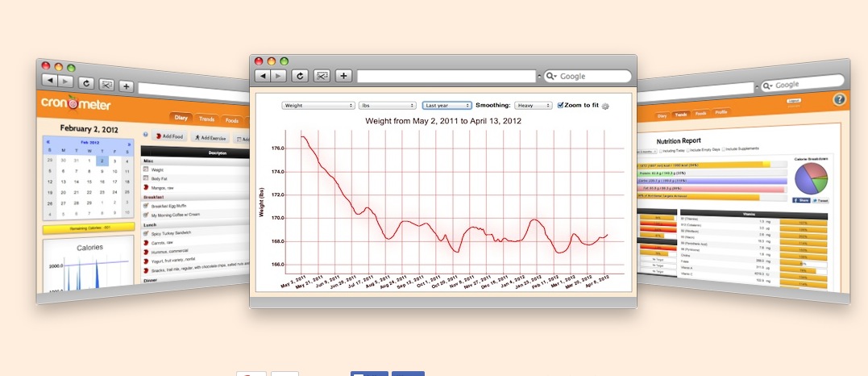The height and width of the screenshot is (376, 868).
Task: Open the Last year range dropdown
Action: (446, 106)
